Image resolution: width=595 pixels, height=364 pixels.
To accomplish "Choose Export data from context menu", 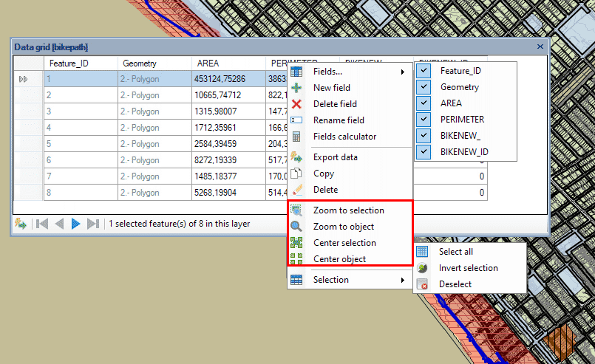I will [x=335, y=157].
